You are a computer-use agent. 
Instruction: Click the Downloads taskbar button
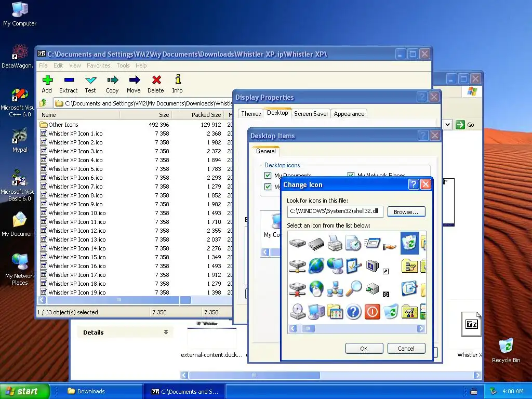pos(102,391)
